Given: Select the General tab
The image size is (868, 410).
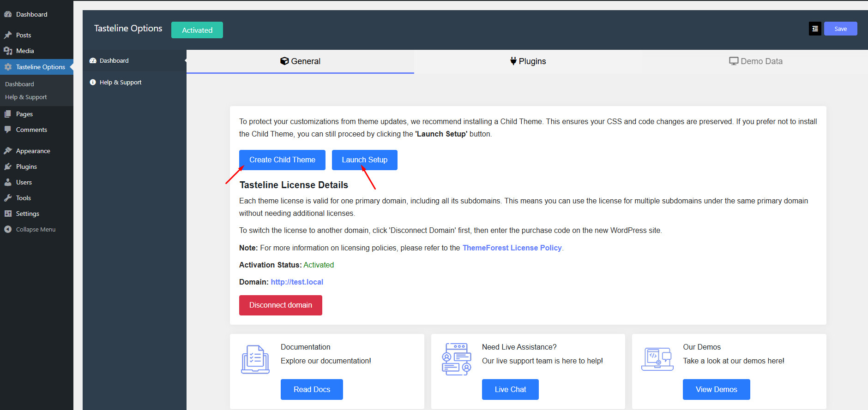Looking at the screenshot, I should point(300,61).
